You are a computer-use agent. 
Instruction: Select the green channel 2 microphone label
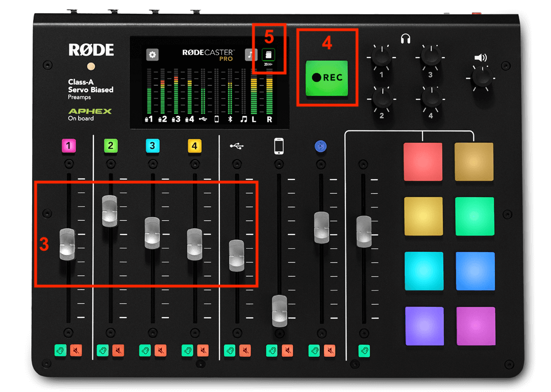click(x=111, y=146)
